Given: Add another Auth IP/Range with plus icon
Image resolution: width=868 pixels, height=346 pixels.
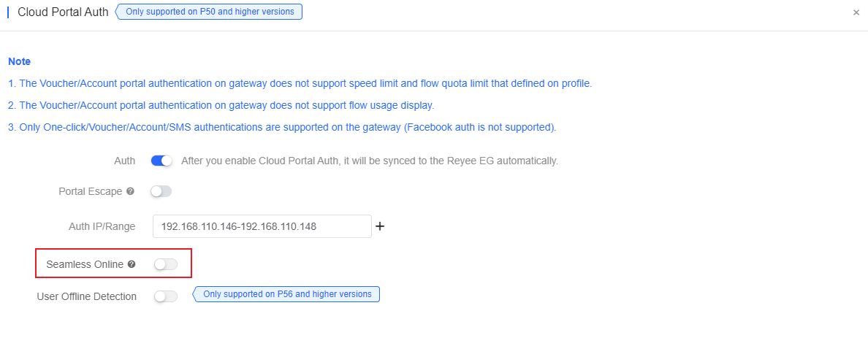Looking at the screenshot, I should coord(380,226).
